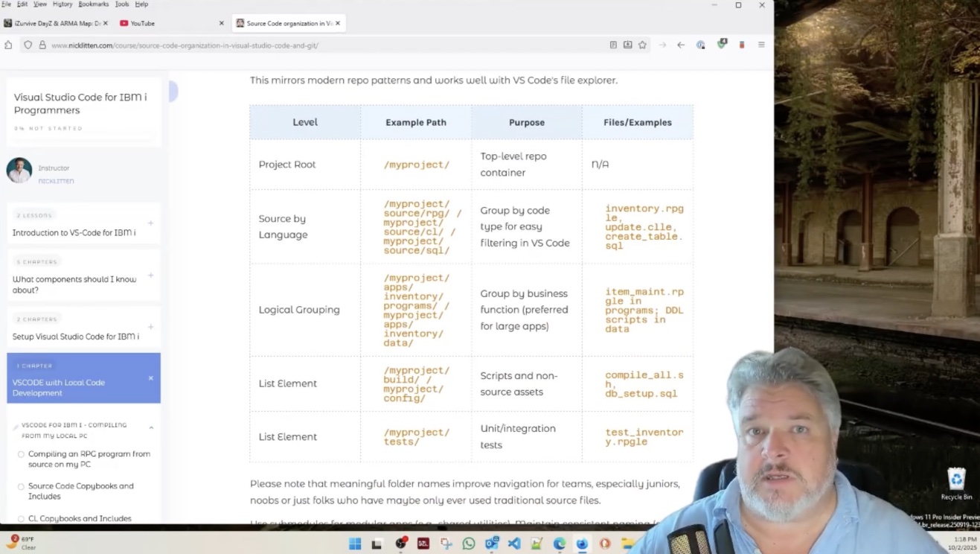Viewport: 980px width, 554px height.
Task: Open 'CL Copybooks and Includes' lesson
Action: (80, 518)
